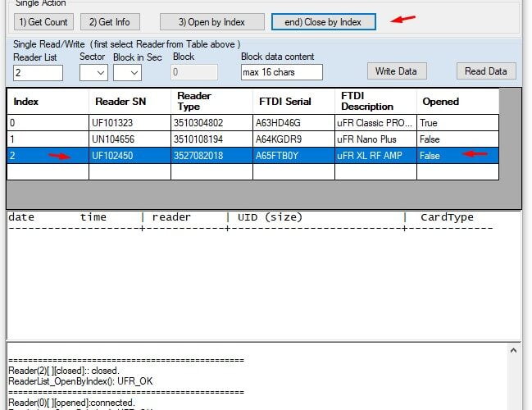Click the Write Data button

click(397, 71)
